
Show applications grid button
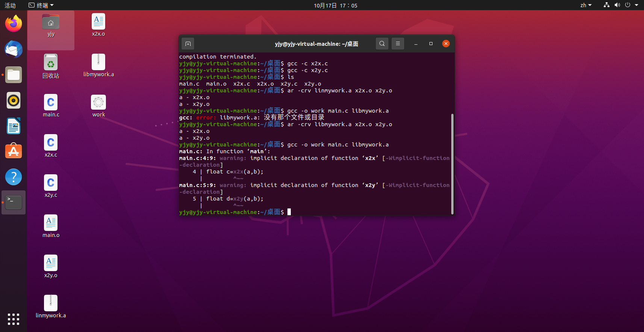[x=14, y=319]
